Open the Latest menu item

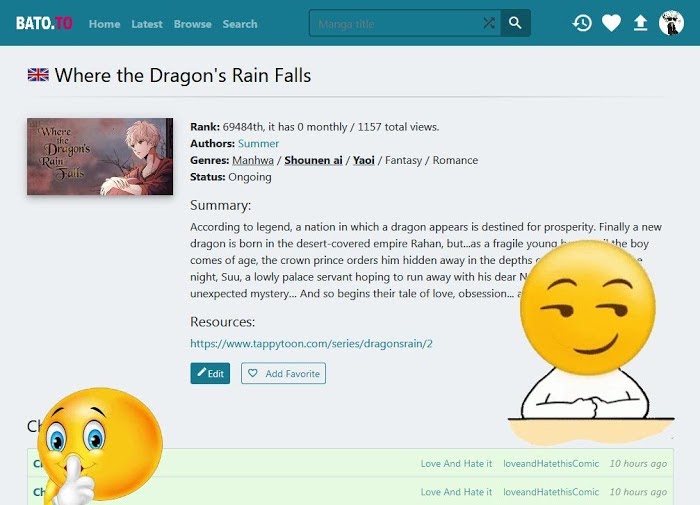coord(147,24)
